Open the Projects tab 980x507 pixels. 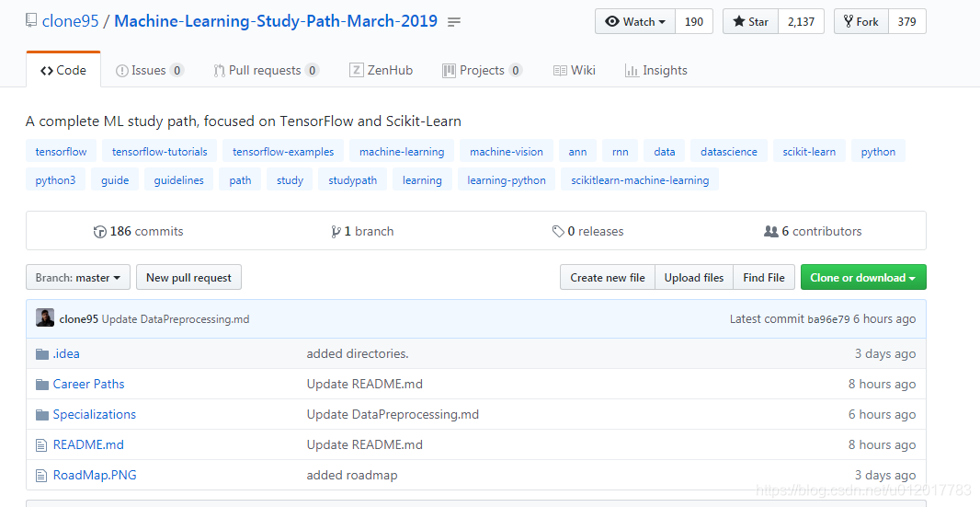[482, 70]
